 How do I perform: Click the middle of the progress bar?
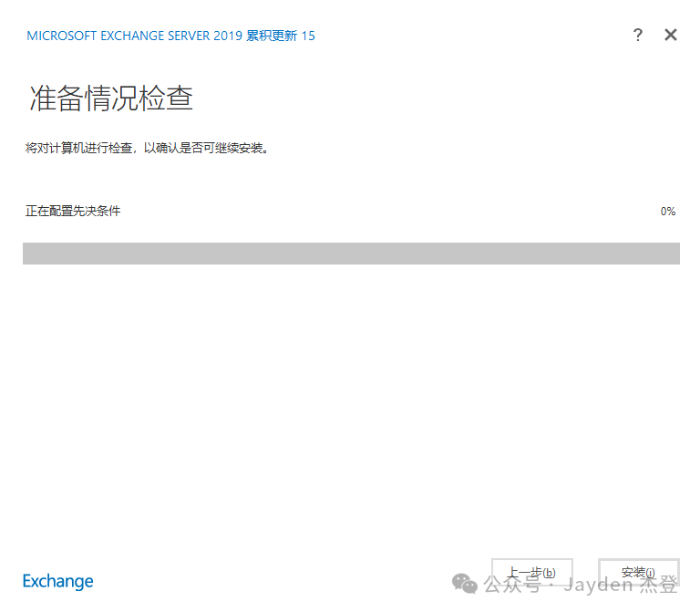pos(351,254)
